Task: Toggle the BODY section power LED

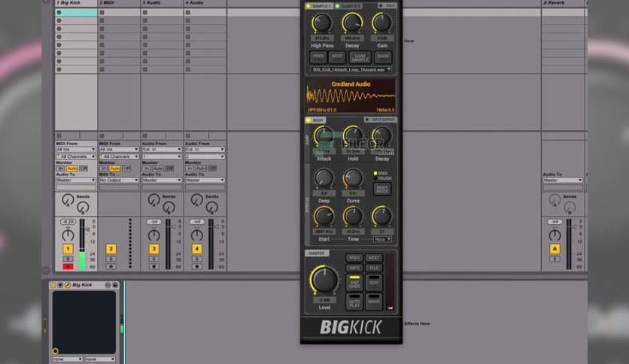Action: [308, 120]
